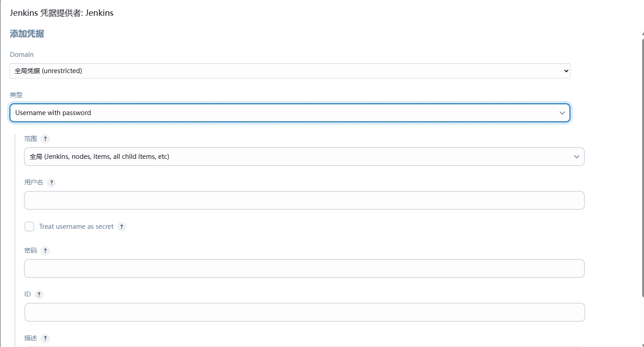
Task: Click the page vertical scrollbar
Action: (x=642, y=167)
